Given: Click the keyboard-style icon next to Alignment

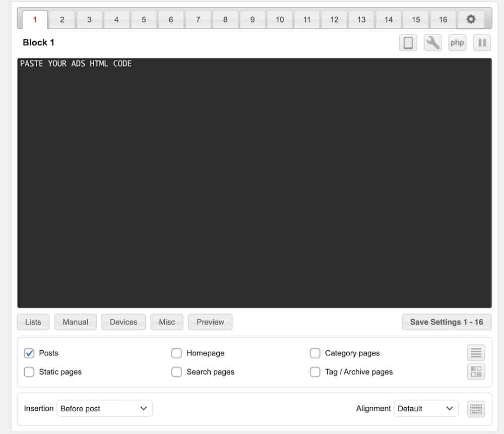Looking at the screenshot, I should (x=476, y=409).
